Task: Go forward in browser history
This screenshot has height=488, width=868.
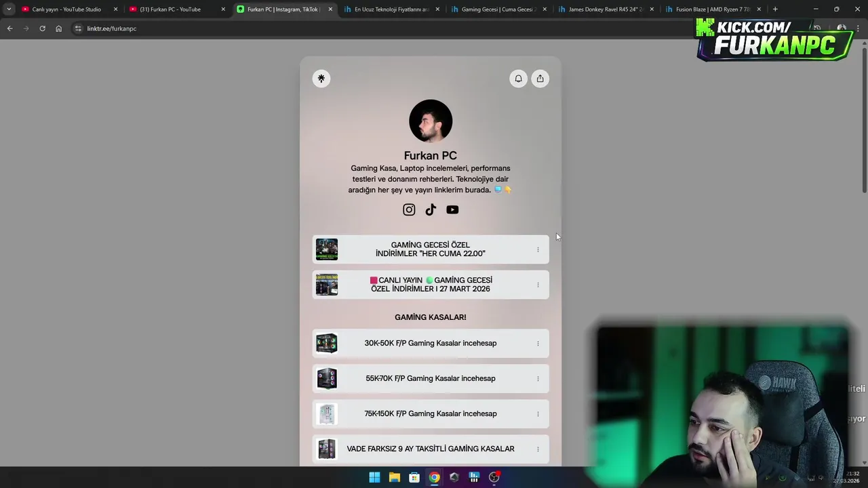Action: (26, 28)
